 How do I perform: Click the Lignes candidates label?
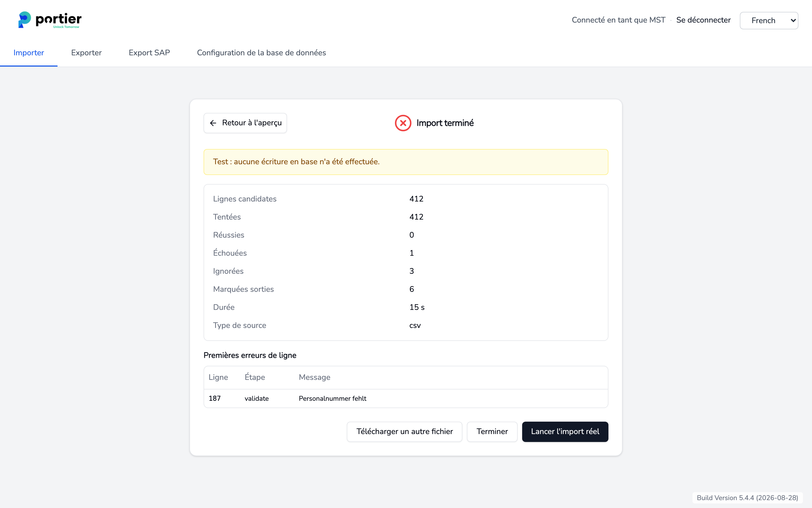(x=245, y=199)
